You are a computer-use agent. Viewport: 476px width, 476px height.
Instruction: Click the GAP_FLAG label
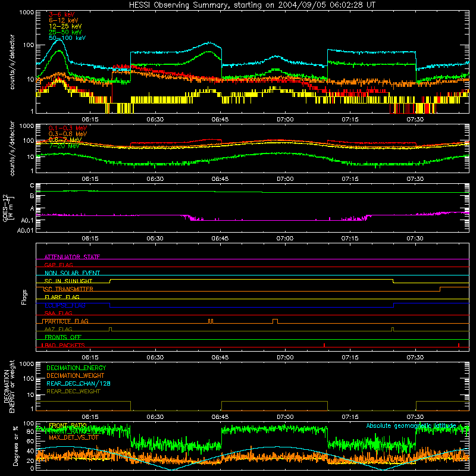click(58, 265)
